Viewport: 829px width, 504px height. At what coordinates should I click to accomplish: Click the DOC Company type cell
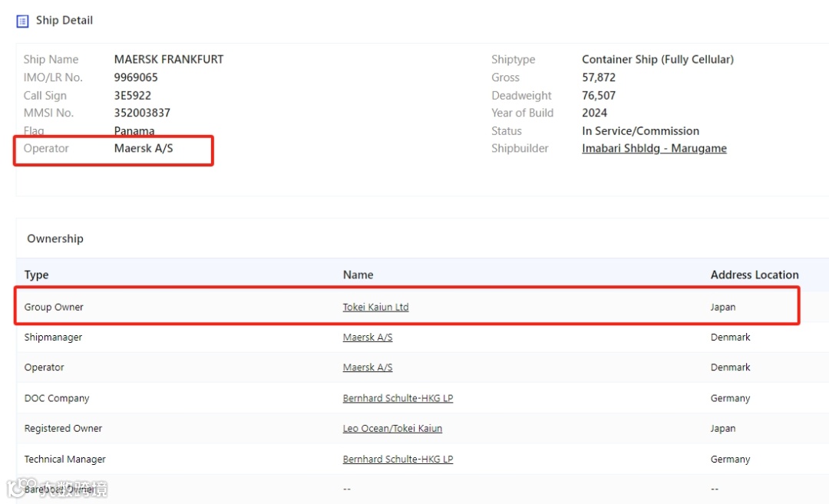click(x=57, y=398)
